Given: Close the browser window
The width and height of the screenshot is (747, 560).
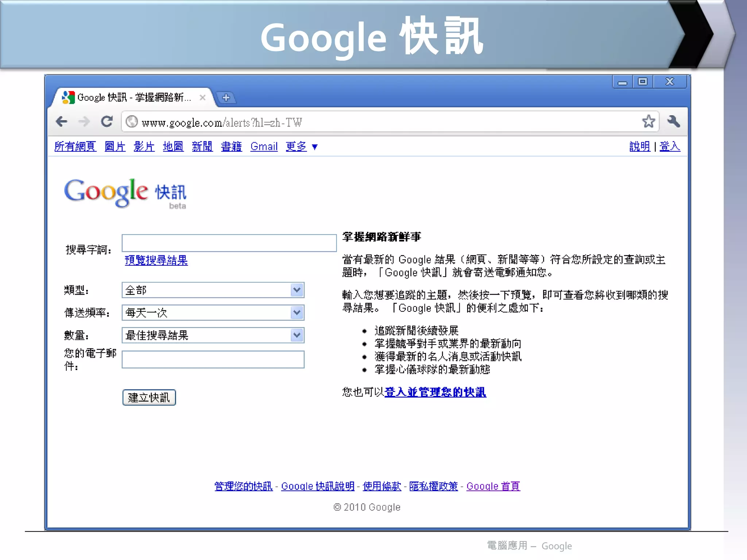Looking at the screenshot, I should tap(670, 82).
